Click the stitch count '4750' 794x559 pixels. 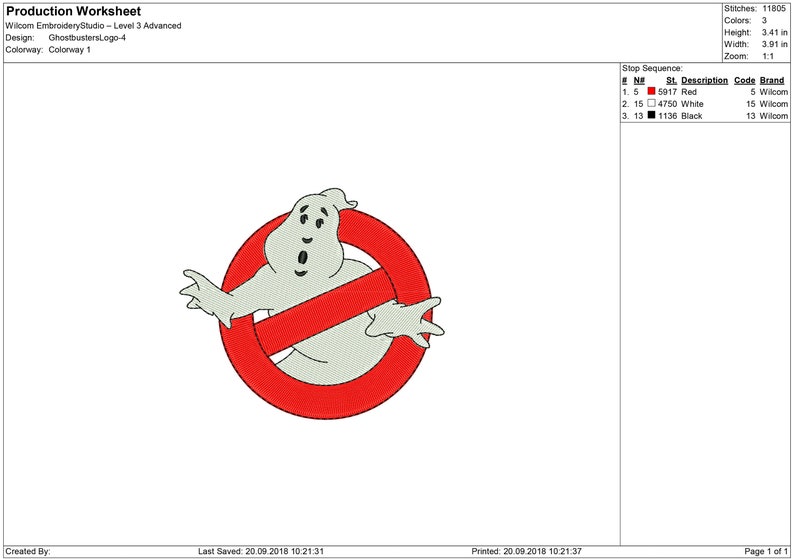(x=667, y=104)
